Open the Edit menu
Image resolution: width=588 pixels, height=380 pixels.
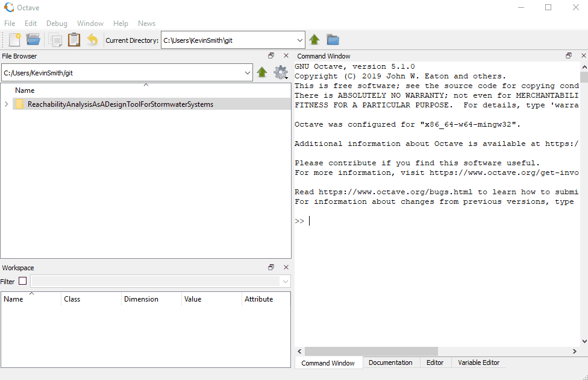point(31,24)
